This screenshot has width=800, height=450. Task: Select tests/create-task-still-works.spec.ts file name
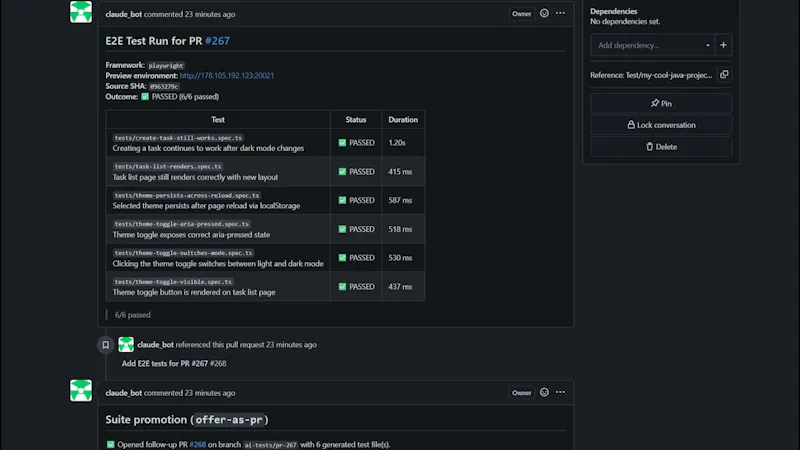pos(178,138)
